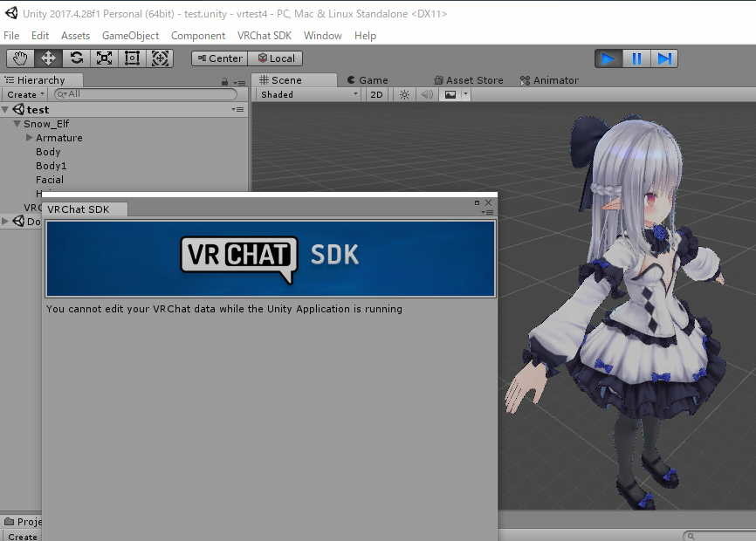Screen dimensions: 756x541
Task: Switch to the Scene tab
Action: [x=294, y=80]
